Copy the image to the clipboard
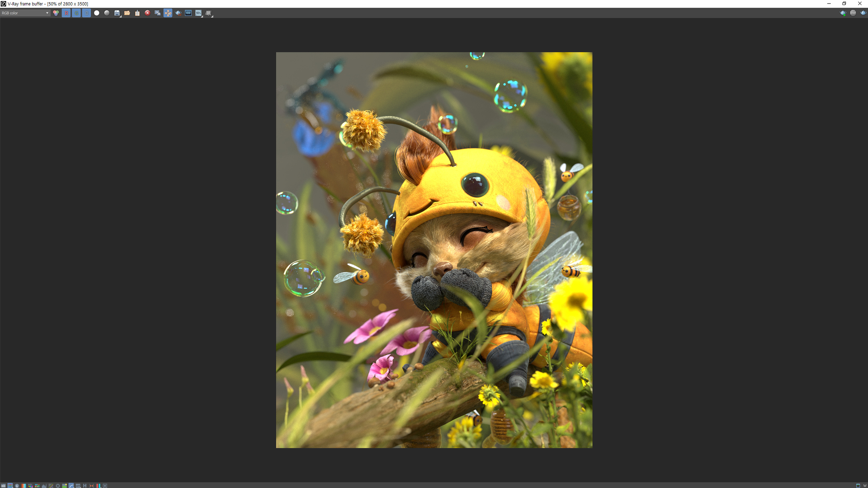868x488 pixels. tap(137, 13)
